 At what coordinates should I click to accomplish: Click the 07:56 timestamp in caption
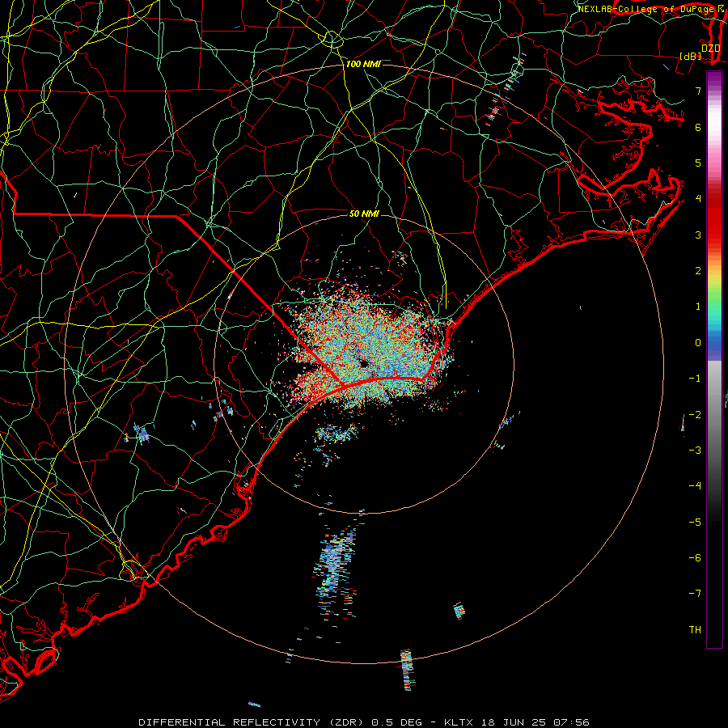pos(572,722)
